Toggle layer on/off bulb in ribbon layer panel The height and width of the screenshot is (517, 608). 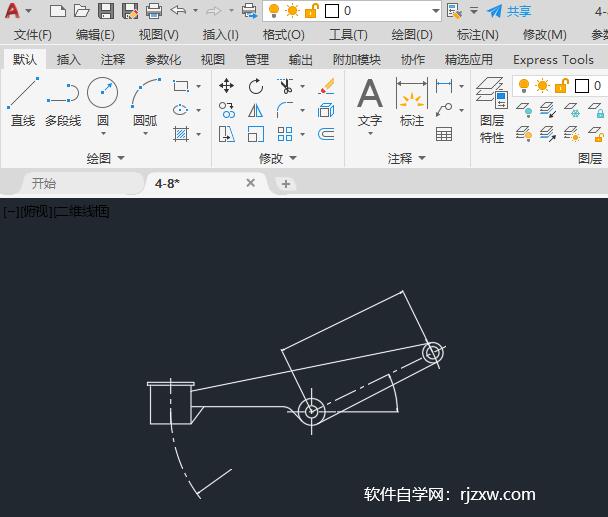(524, 85)
